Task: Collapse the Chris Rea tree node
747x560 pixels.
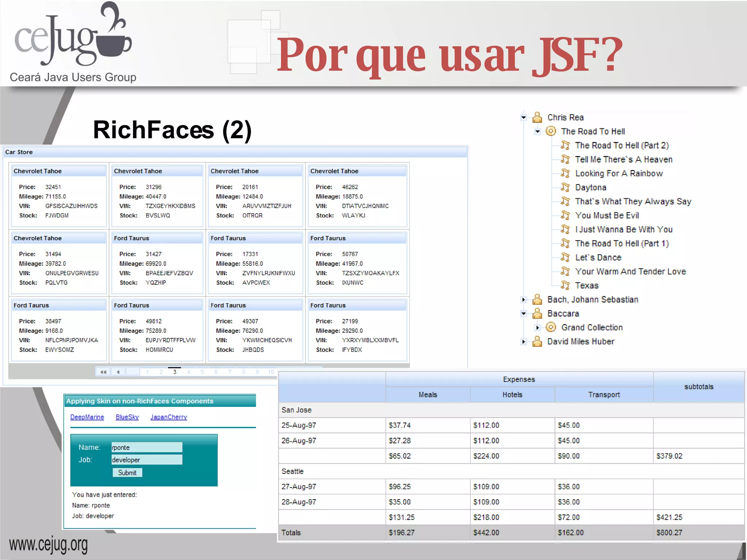Action: pos(523,117)
